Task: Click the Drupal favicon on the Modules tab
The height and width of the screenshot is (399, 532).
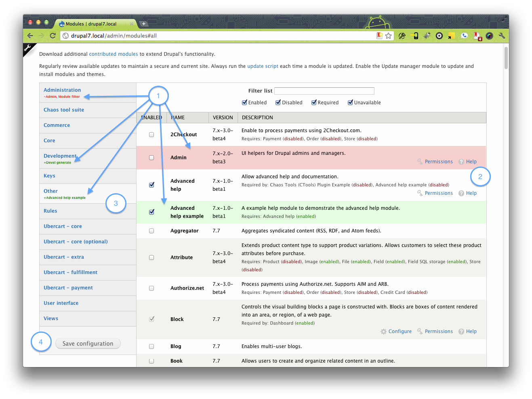Action: pos(62,24)
